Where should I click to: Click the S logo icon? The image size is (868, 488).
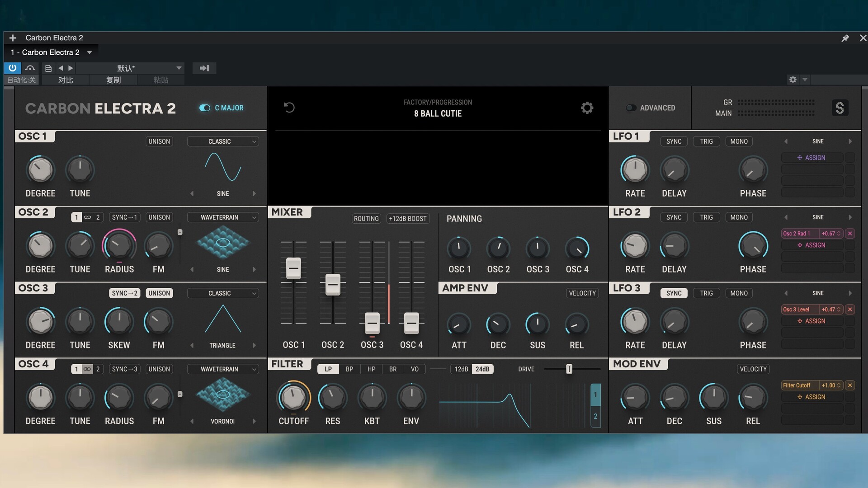coord(840,108)
